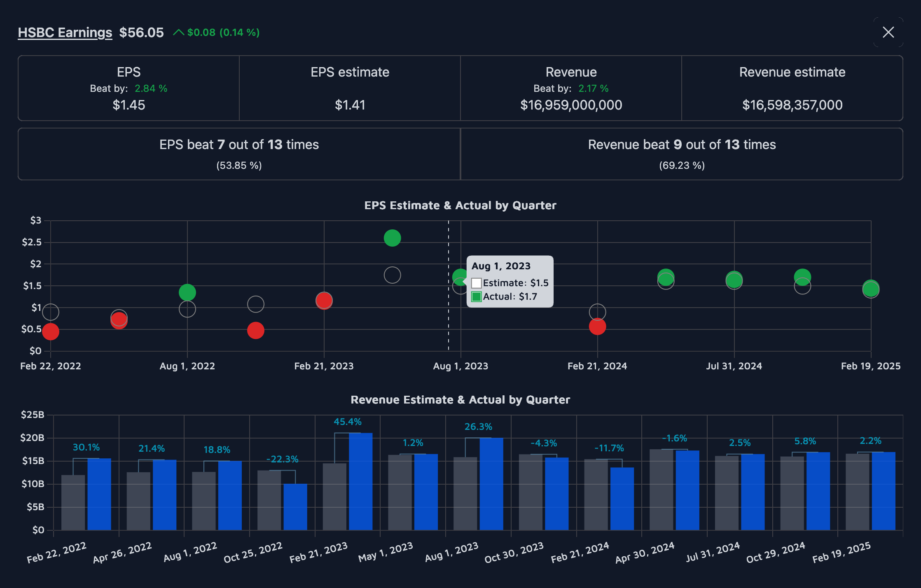Click the short blue revenue bar for Oct 25, 2022
The height and width of the screenshot is (588, 921).
click(295, 507)
